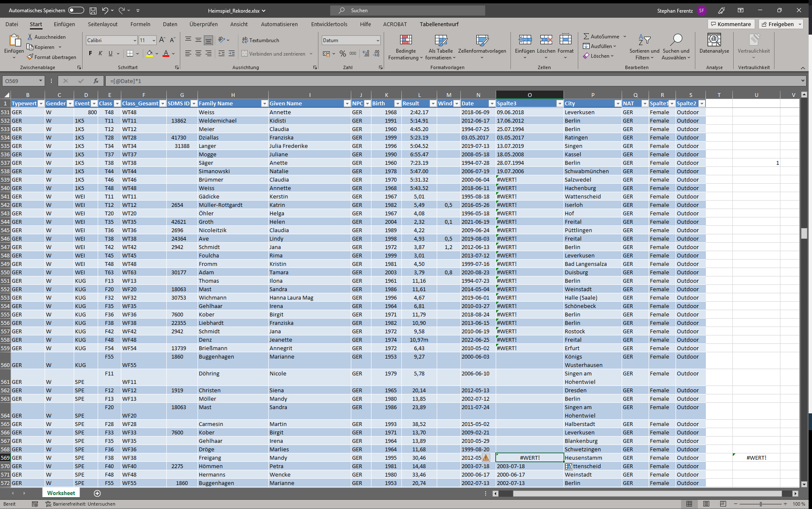Undo last action with arrow icon
Screen dimensions: 812x509
tap(105, 10)
